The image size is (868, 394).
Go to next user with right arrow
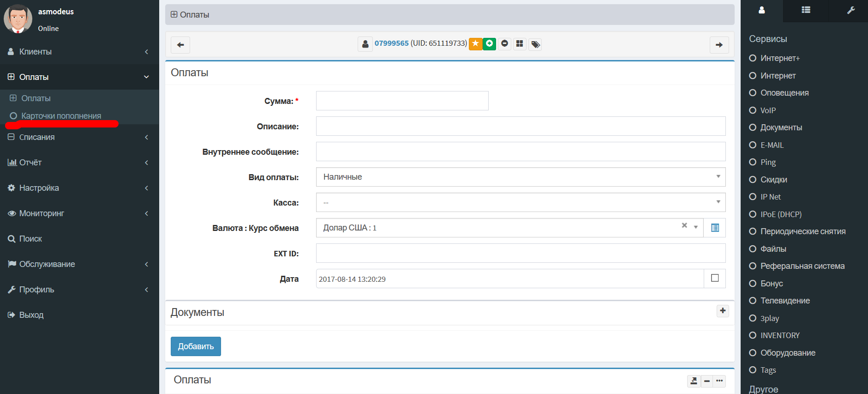(719, 45)
